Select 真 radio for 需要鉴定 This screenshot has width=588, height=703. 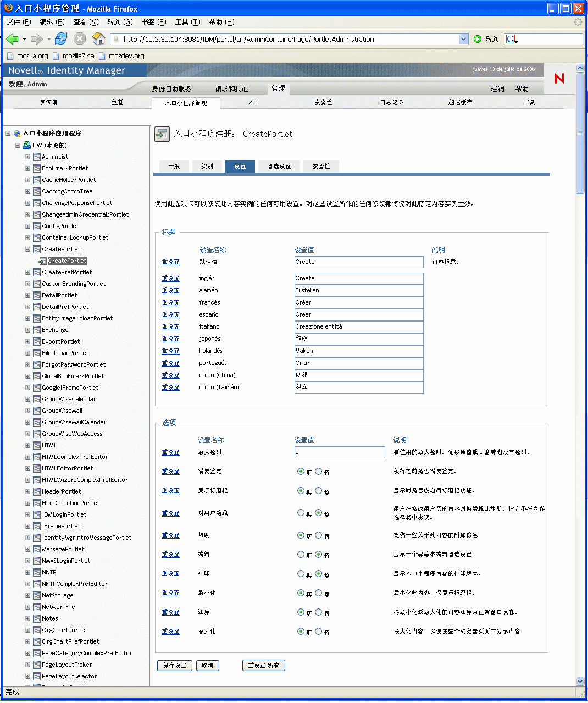(x=301, y=472)
